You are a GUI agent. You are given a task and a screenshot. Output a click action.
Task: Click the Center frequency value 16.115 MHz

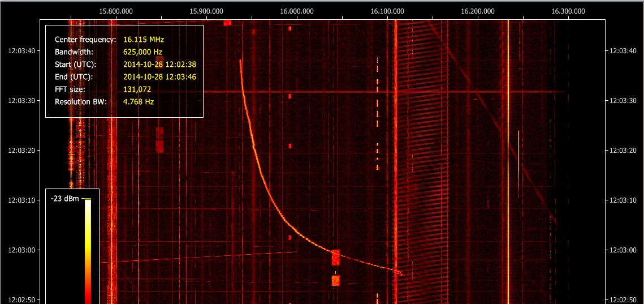point(144,40)
